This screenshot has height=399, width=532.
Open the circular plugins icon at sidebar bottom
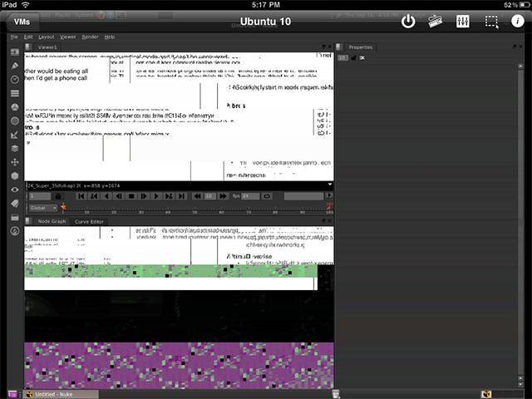pyautogui.click(x=15, y=231)
